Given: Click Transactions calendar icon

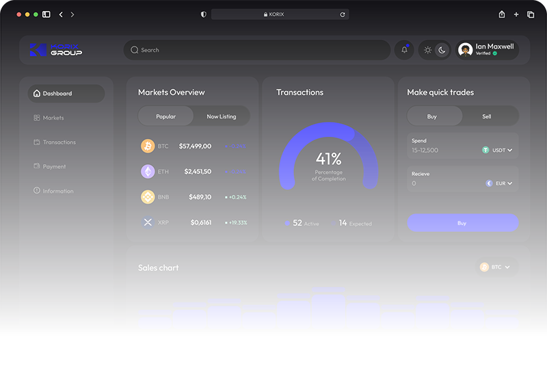Looking at the screenshot, I should tap(37, 142).
